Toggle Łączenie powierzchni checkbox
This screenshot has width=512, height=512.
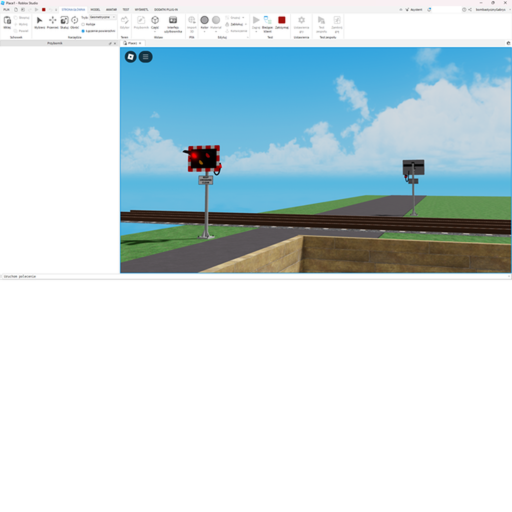coord(83,31)
